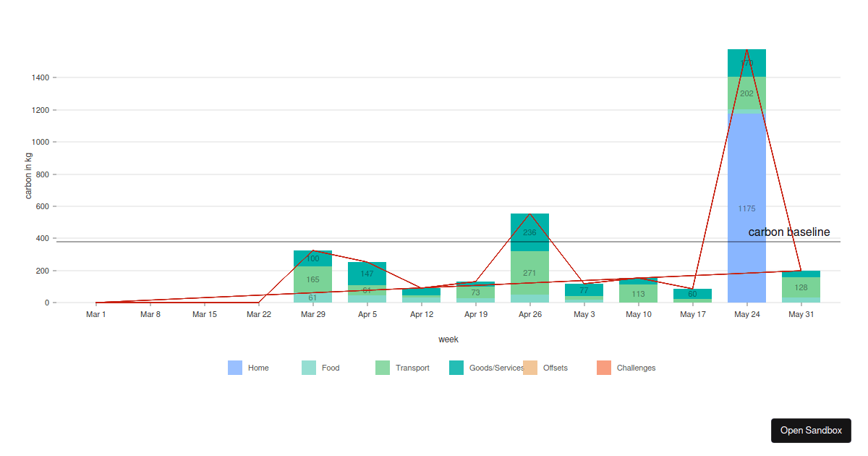Select the "800" y-axis tick label
Viewport: 868px width, 456px height.
(43, 174)
